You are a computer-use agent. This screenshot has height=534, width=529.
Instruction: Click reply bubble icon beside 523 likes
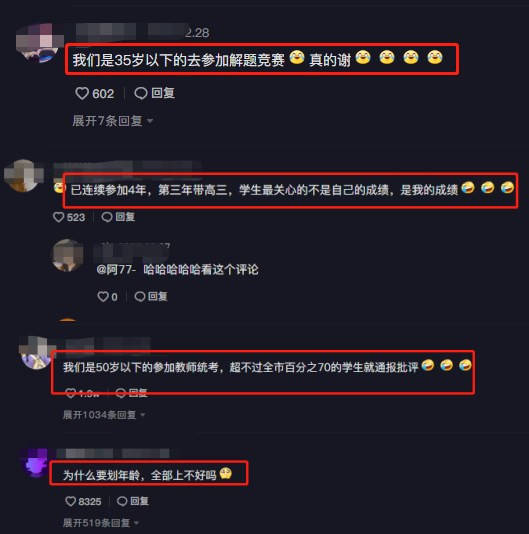coord(107,217)
